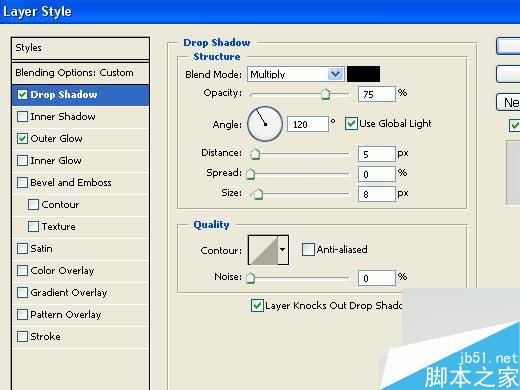520x390 pixels.
Task: Check the Anti-aliased checkbox
Action: coord(308,249)
